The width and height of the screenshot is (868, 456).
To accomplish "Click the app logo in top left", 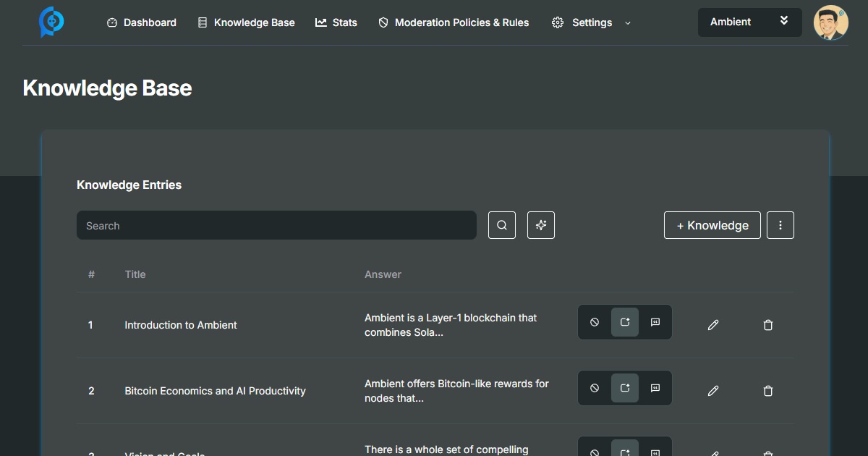I will point(51,22).
